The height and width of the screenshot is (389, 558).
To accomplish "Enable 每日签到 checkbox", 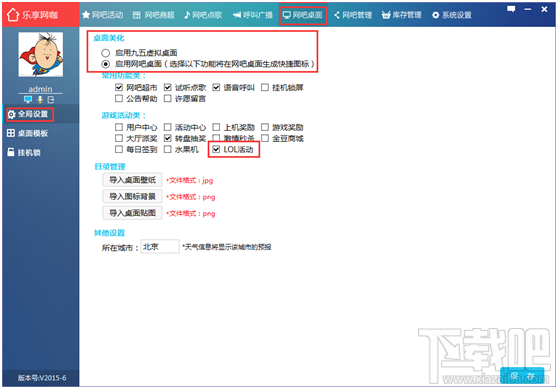I will pyautogui.click(x=119, y=149).
